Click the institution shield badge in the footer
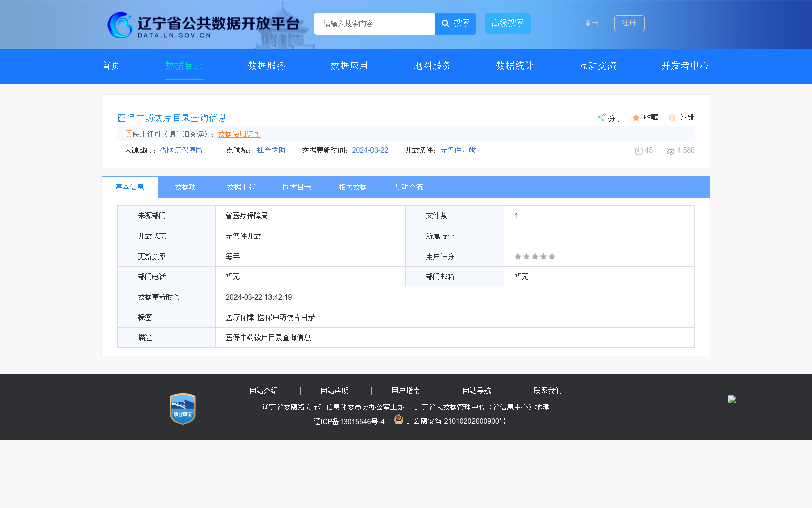The width and height of the screenshot is (812, 508). 183,408
